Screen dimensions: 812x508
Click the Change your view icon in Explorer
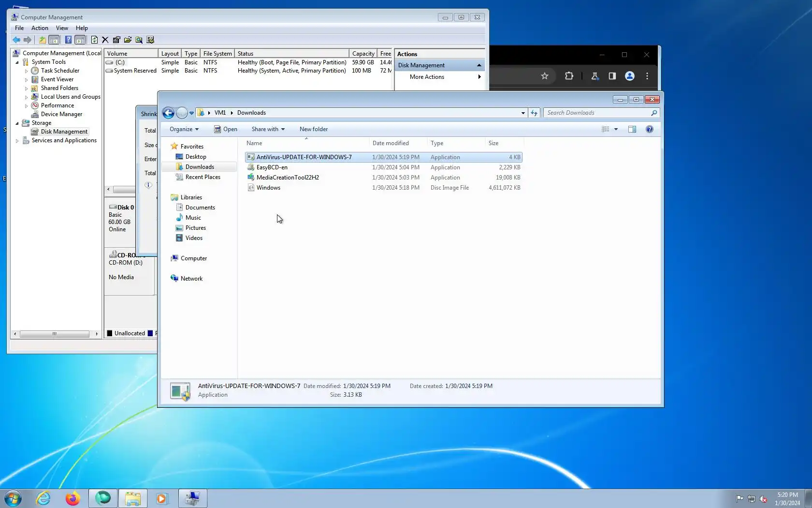[x=606, y=129]
